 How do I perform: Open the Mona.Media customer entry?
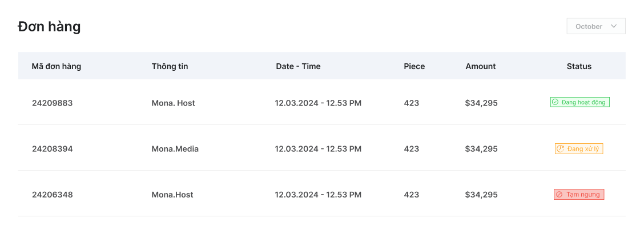[x=175, y=149]
